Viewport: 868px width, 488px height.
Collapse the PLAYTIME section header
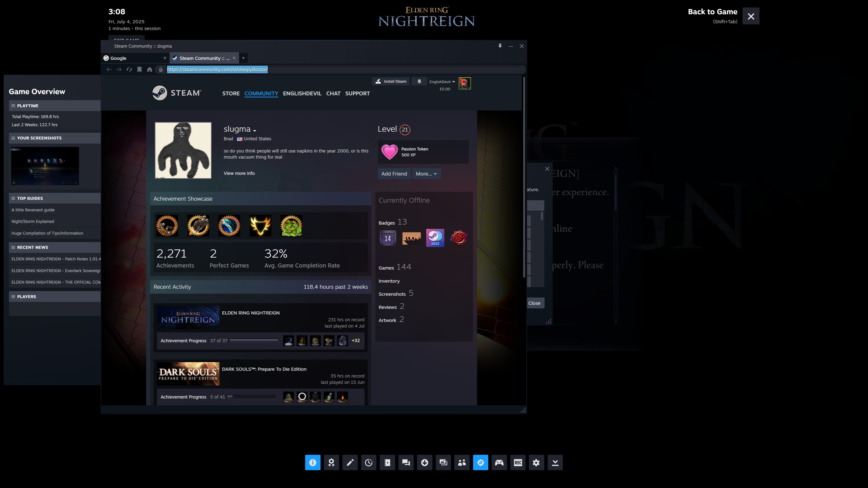54,106
